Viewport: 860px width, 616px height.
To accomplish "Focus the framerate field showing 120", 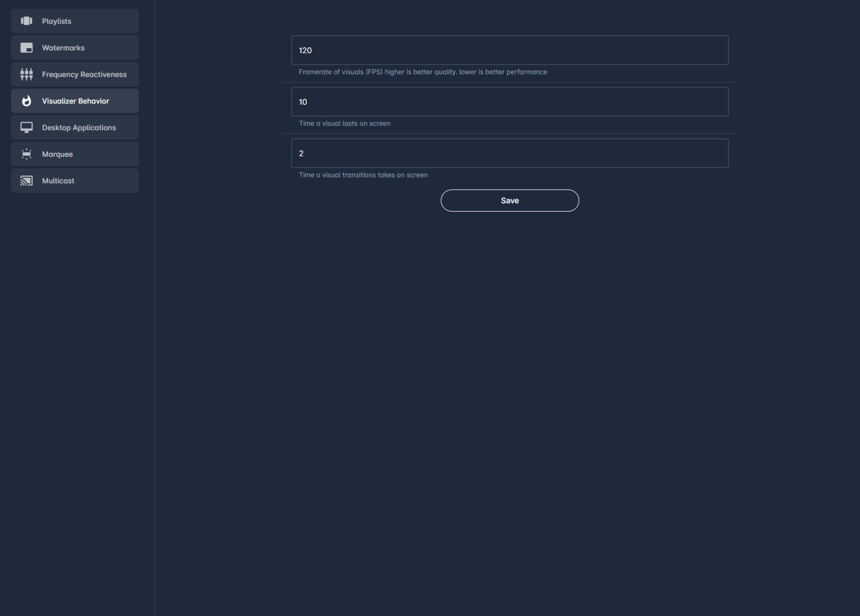I will click(x=510, y=50).
